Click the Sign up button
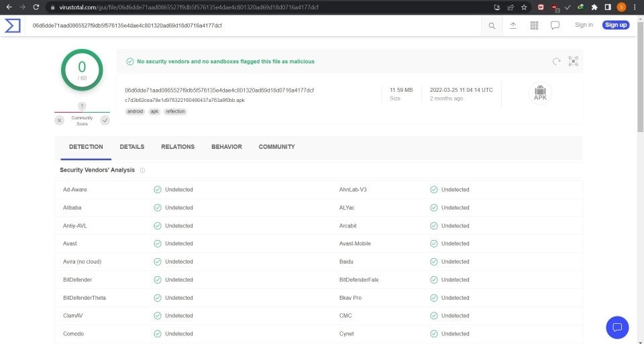644x344 pixels. [x=616, y=25]
